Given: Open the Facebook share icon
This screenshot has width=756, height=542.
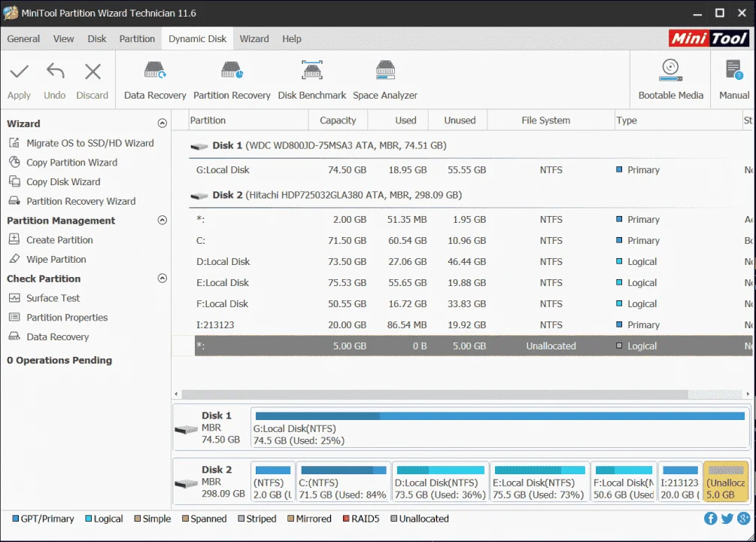Looking at the screenshot, I should 710,519.
